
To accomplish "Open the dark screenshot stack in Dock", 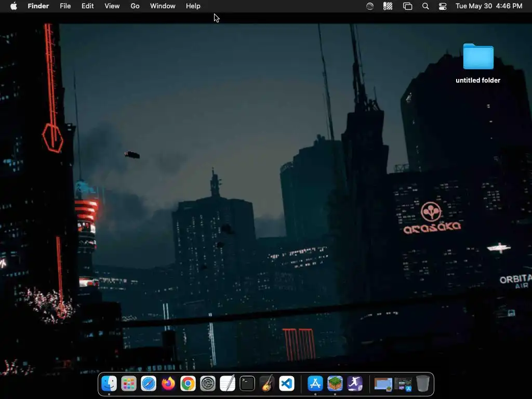I will (x=403, y=384).
